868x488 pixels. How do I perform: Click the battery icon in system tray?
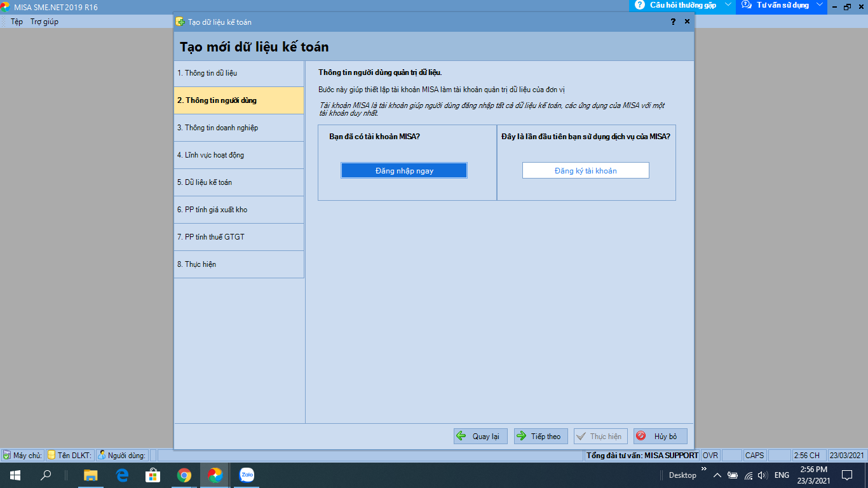point(733,475)
